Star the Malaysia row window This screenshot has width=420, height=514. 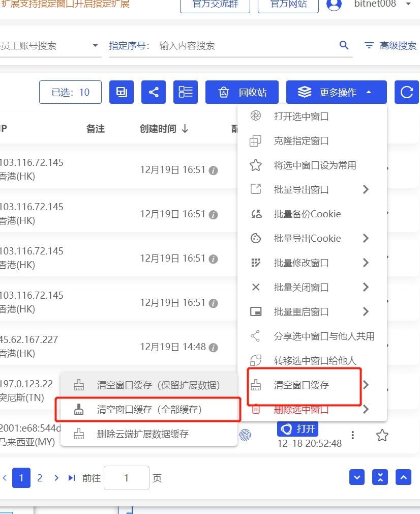382,435
